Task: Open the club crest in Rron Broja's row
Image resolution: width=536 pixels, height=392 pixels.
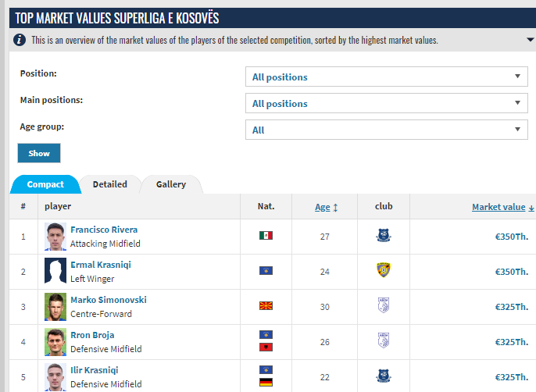Action: (384, 340)
